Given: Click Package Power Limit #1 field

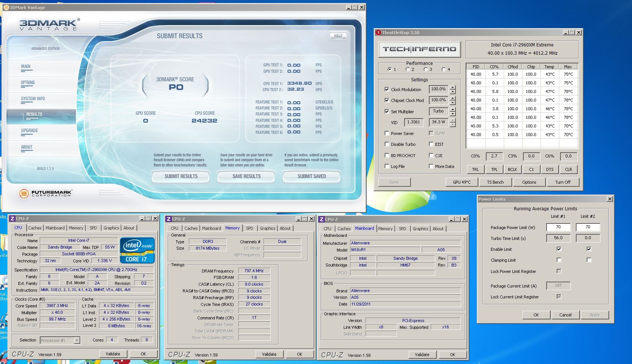Looking at the screenshot, I should [x=558, y=227].
